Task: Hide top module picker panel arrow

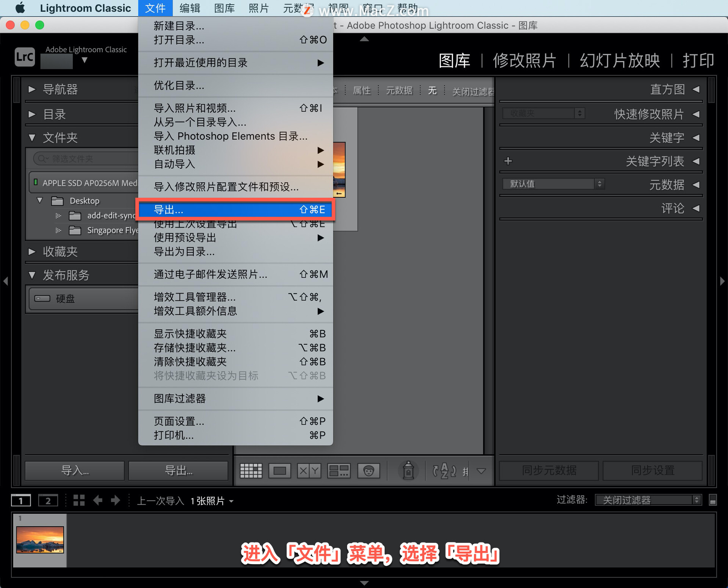Action: pos(364,39)
